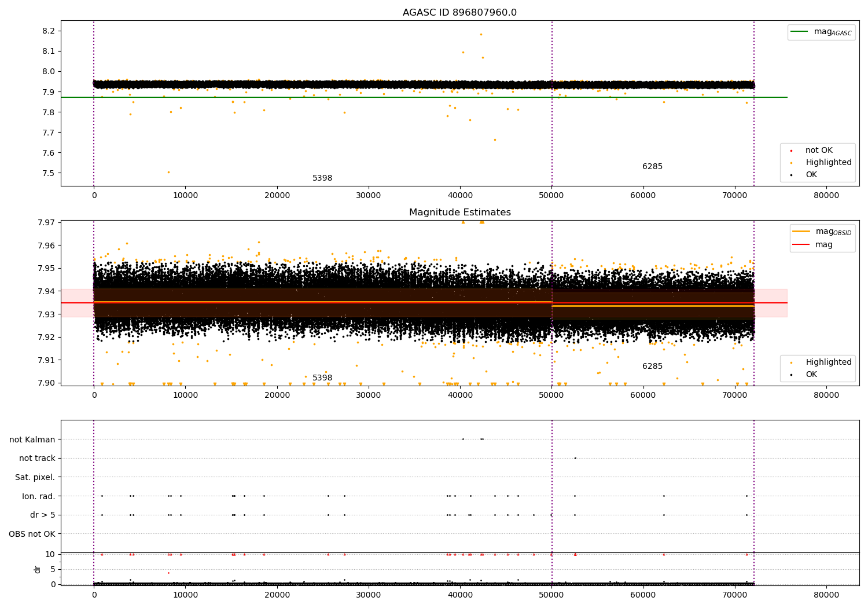Image resolution: width=868 pixels, height=608 pixels.
Task: Click the orange mag OBSID legend line
Action: (801, 232)
